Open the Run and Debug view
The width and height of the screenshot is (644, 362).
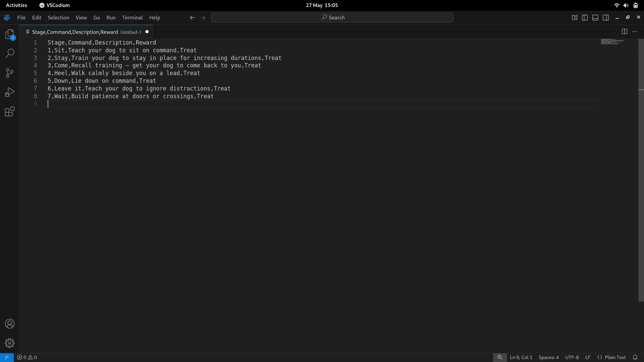10,92
